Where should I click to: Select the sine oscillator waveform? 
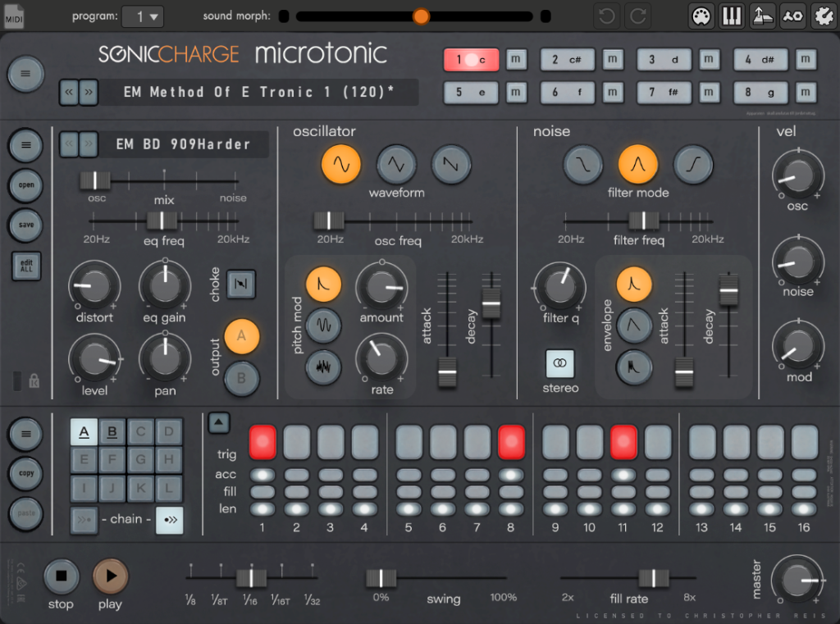click(x=340, y=165)
